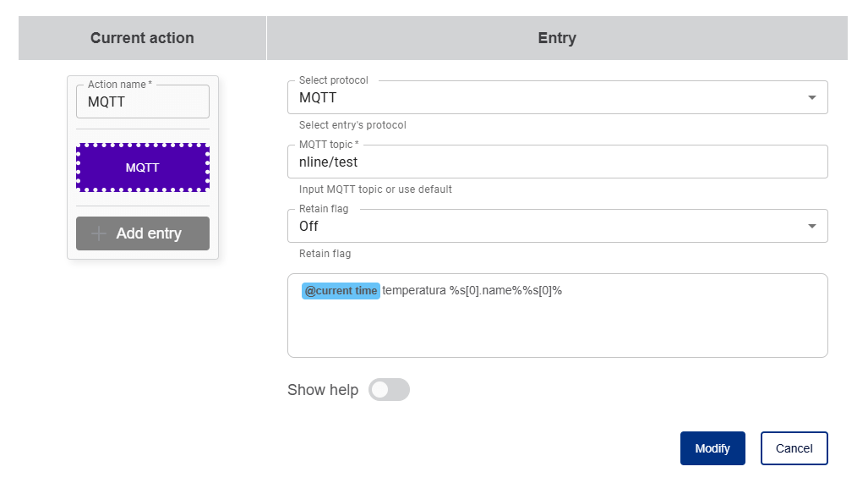Click empty area of the message text box

tap(558, 330)
